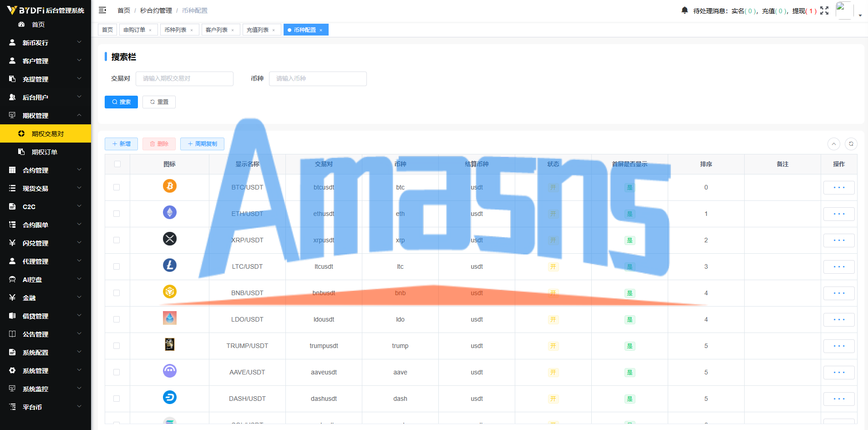Click the 重置 reset button
This screenshot has height=430, width=868.
(159, 102)
